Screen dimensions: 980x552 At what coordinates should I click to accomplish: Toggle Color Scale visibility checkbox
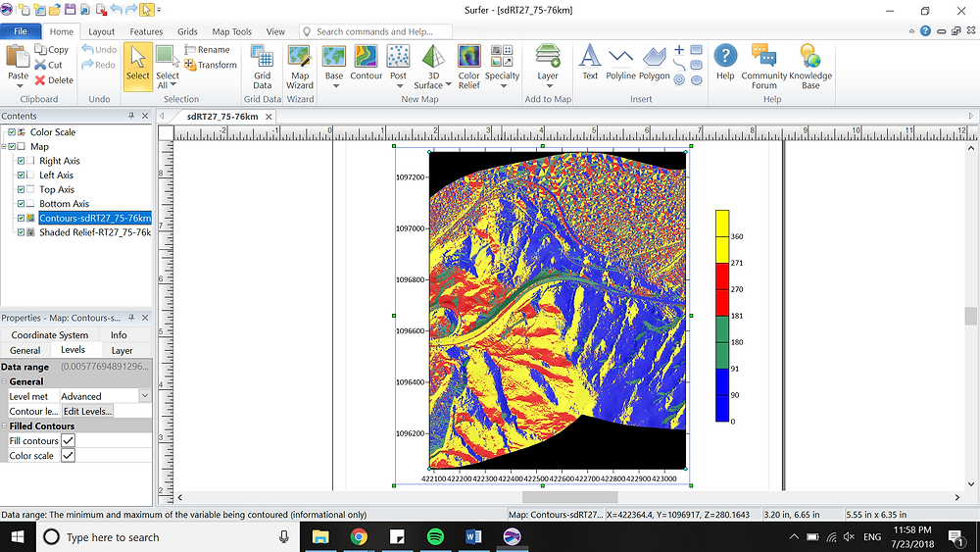(12, 132)
